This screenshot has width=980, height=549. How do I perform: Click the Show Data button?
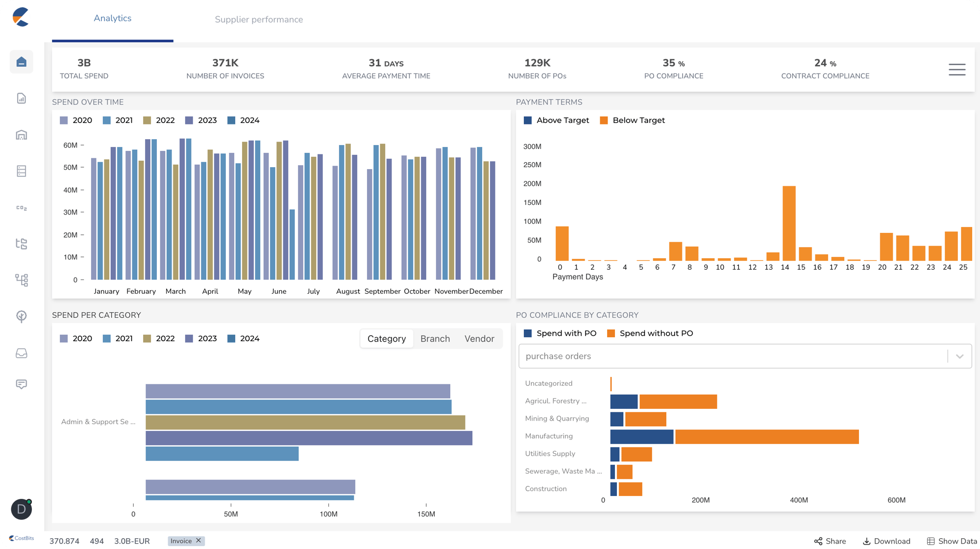952,541
